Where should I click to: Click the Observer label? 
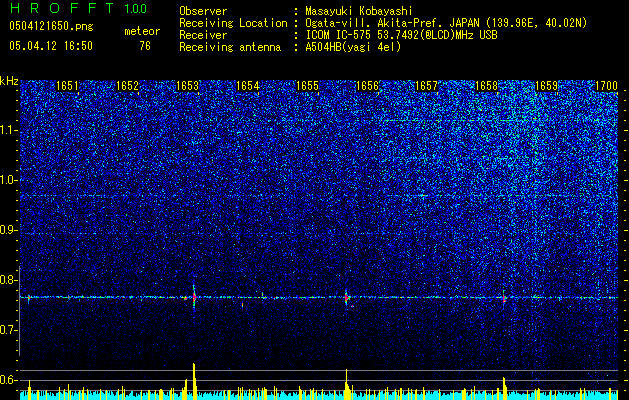(x=203, y=11)
